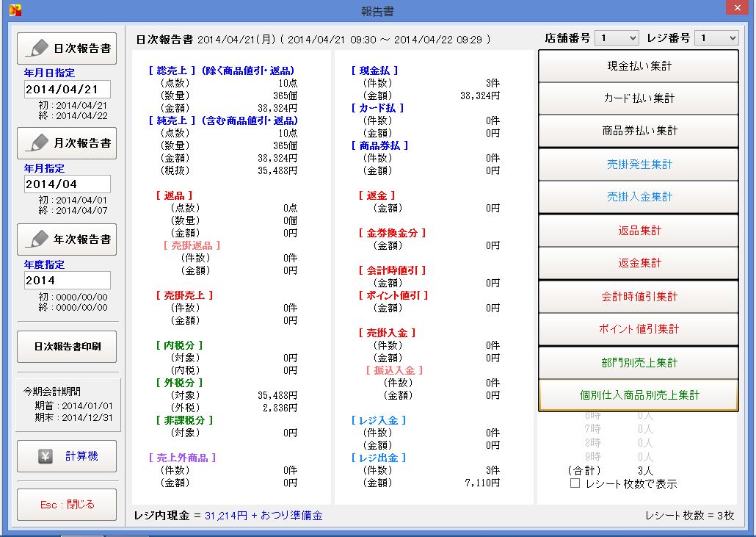Open 部門別売上集計 report

pyautogui.click(x=638, y=363)
